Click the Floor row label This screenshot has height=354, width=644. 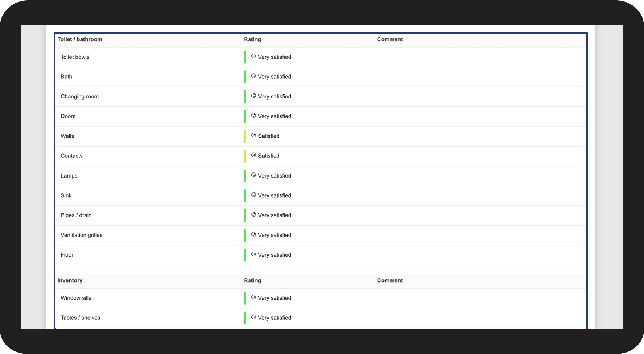(67, 255)
